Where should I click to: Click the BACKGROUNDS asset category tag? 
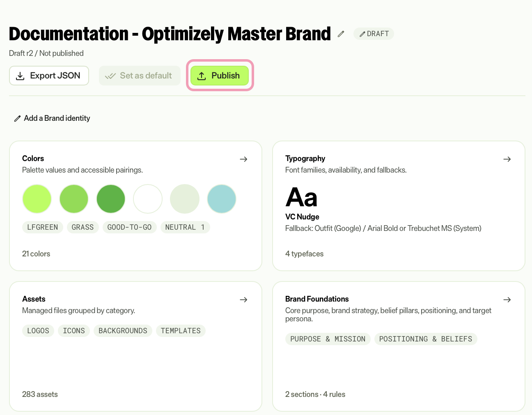tap(123, 331)
